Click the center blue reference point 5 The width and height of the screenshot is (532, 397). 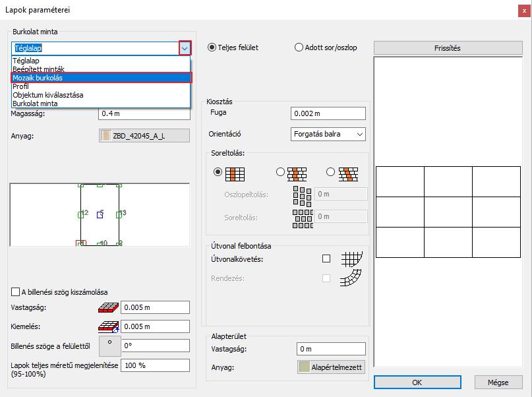[x=100, y=214]
